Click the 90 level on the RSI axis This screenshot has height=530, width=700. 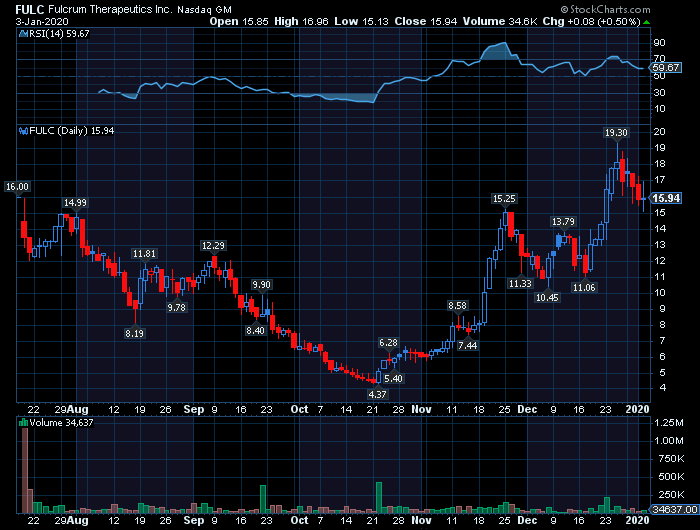coord(659,43)
